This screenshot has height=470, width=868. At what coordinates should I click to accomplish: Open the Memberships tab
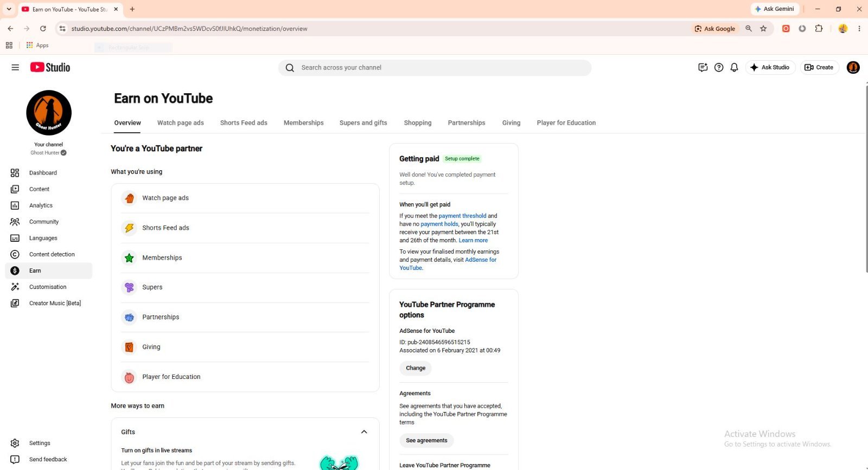(x=303, y=123)
